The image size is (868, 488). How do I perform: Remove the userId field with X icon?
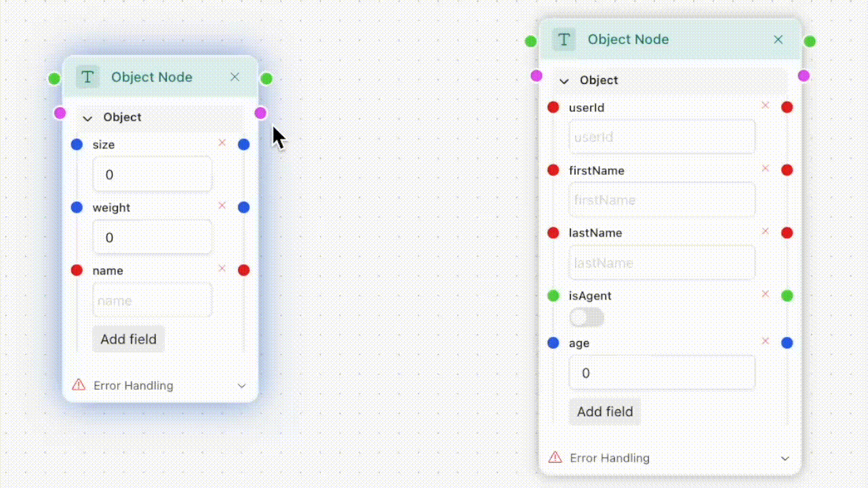[766, 106]
